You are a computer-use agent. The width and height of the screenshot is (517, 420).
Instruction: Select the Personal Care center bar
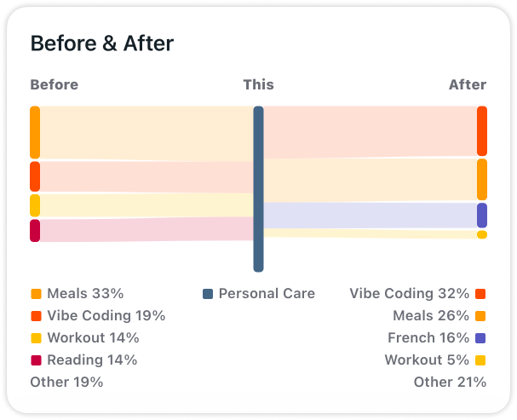tap(259, 189)
